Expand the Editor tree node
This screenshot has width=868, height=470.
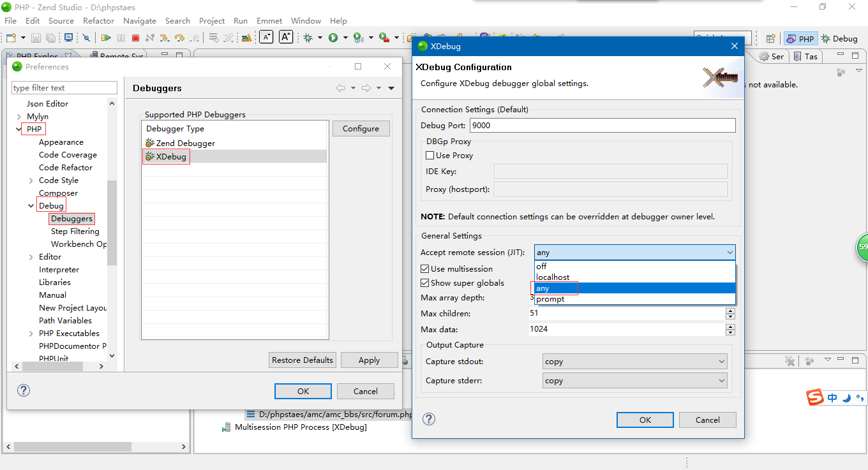[31, 257]
